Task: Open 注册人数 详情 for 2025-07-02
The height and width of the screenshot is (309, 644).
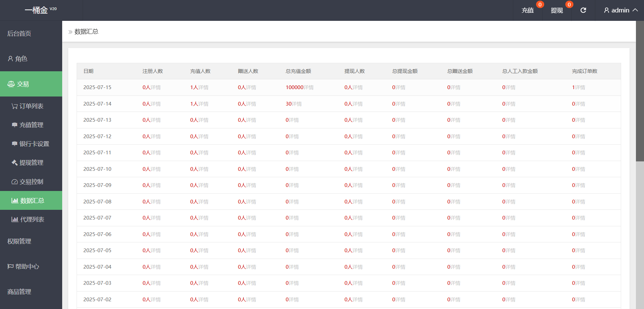Action: 156,300
